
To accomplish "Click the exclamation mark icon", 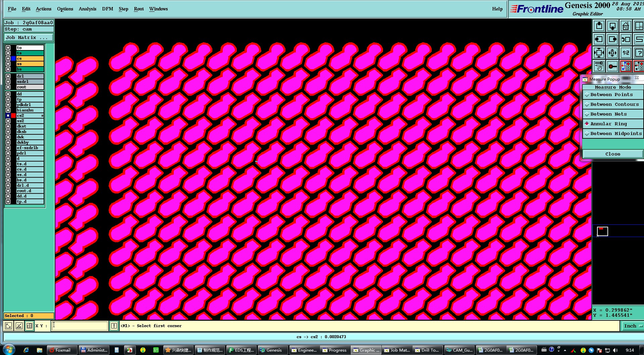I will pos(114,326).
